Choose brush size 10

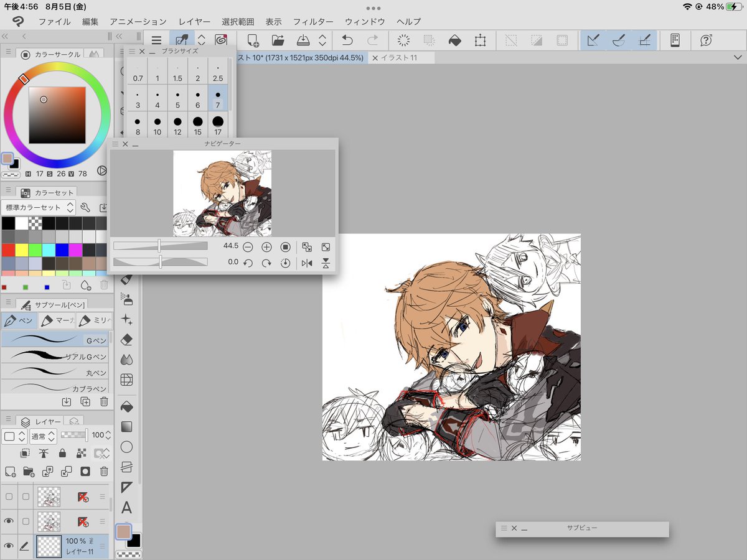coord(157,125)
